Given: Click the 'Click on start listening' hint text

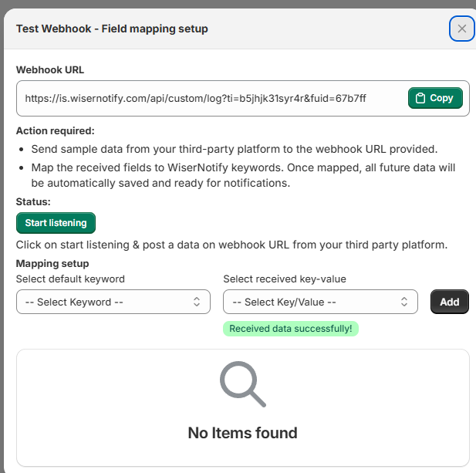Looking at the screenshot, I should click(232, 245).
